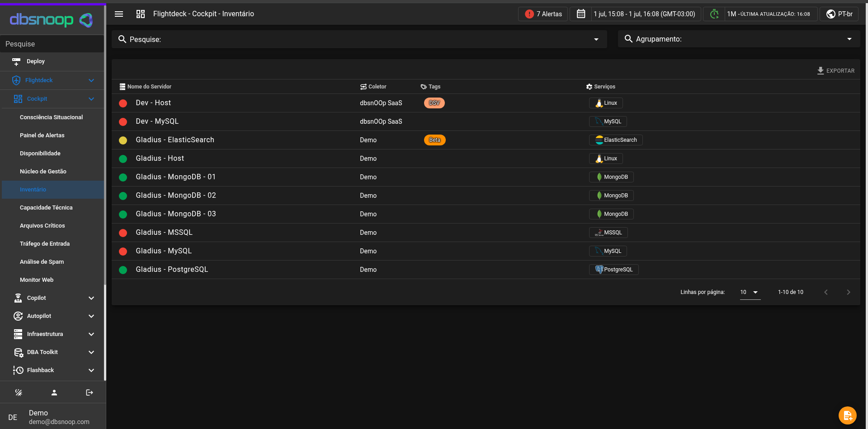The width and height of the screenshot is (868, 429).
Task: Select Inventário in the sidebar
Action: click(53, 190)
